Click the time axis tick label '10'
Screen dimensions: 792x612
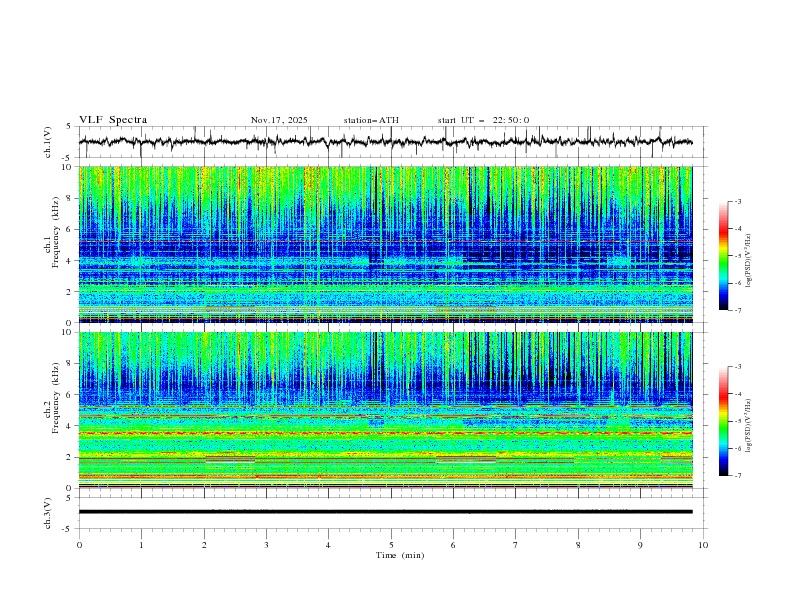tap(703, 545)
